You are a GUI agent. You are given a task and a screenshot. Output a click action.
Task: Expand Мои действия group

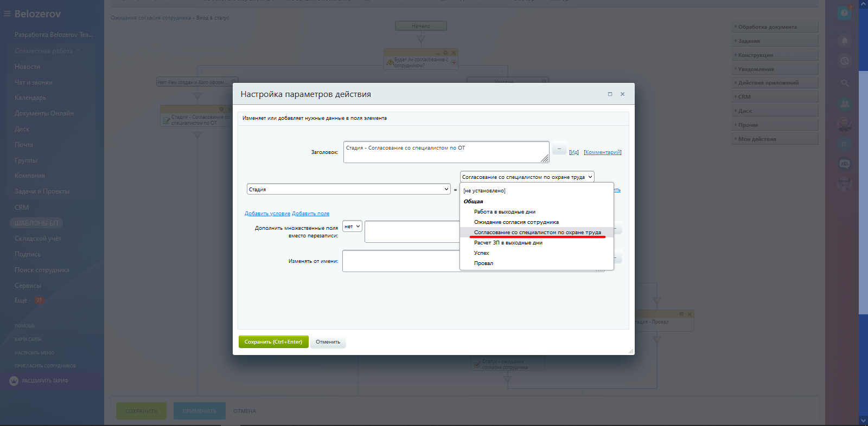tap(775, 139)
